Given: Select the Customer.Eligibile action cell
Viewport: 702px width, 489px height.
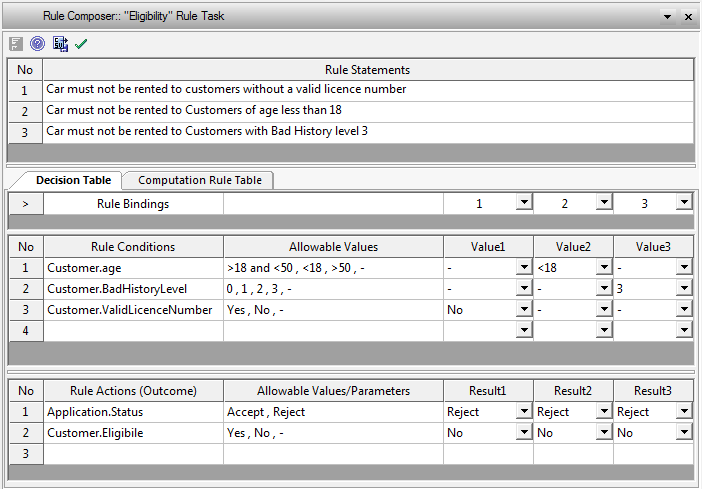Looking at the screenshot, I should 133,433.
